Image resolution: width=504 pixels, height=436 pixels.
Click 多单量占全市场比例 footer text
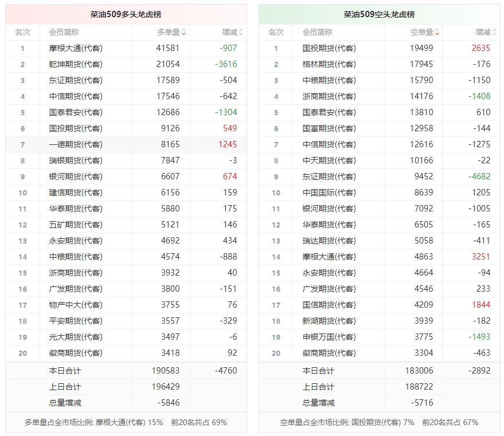tap(126, 422)
